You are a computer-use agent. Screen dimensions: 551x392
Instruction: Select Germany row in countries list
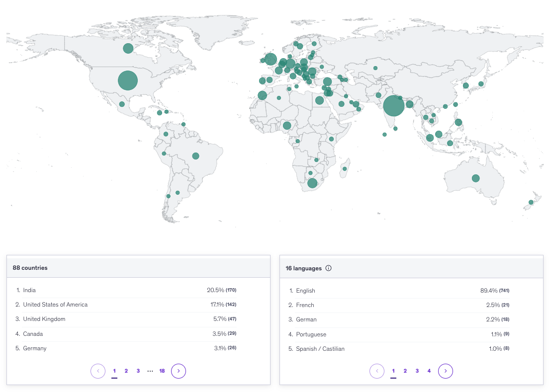(126, 348)
